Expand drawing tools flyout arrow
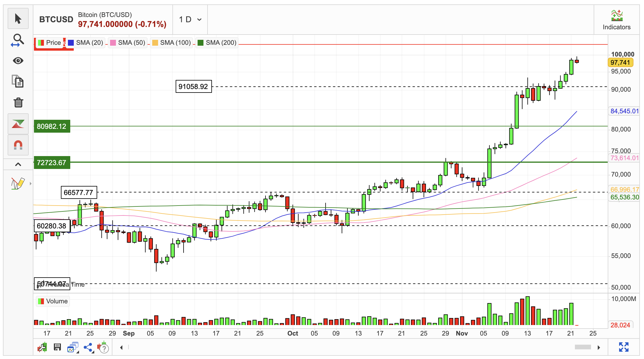 30,184
